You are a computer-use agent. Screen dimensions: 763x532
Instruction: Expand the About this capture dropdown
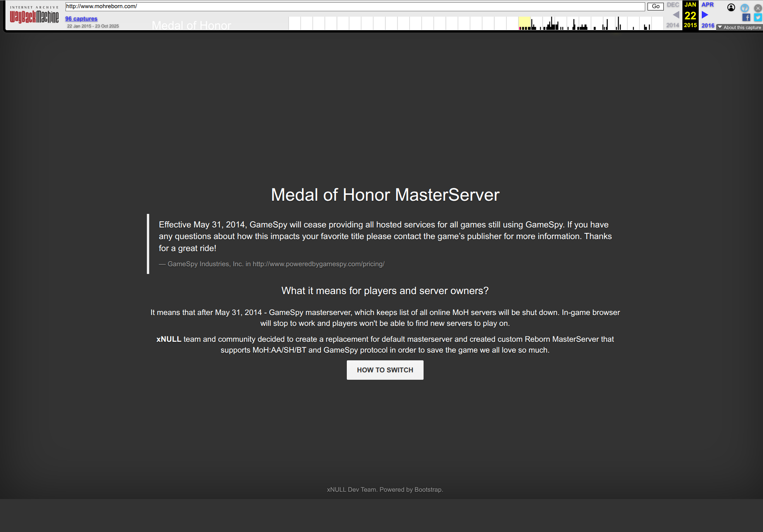[739, 28]
